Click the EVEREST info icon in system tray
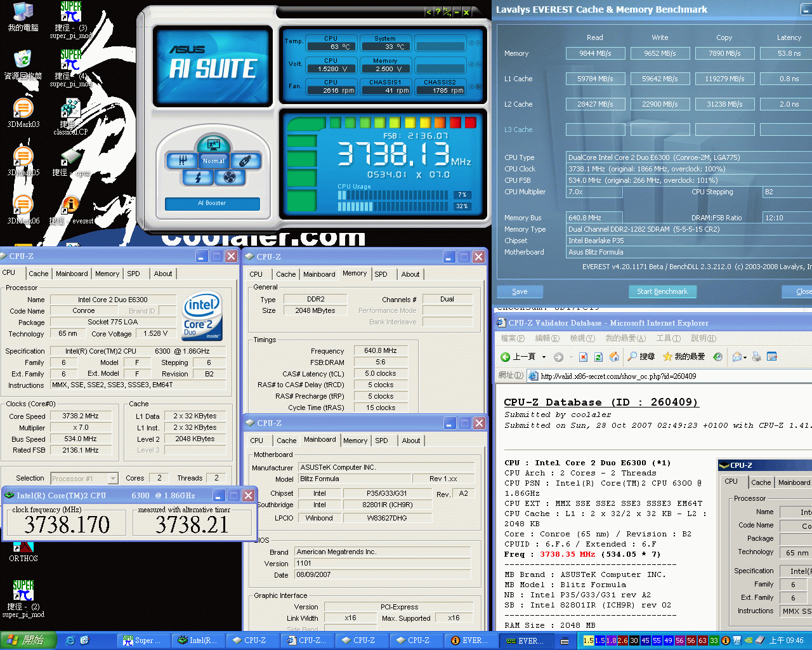This screenshot has width=812, height=650. [x=725, y=640]
